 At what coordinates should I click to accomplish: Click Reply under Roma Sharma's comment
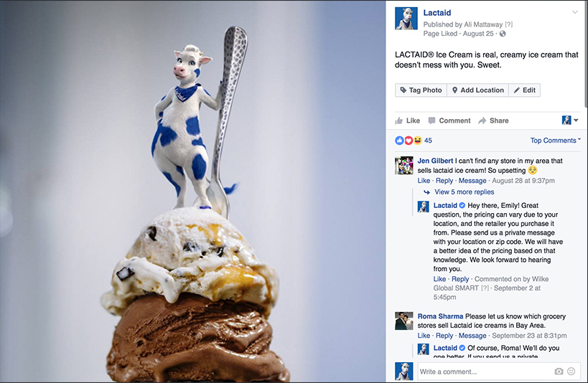tap(444, 336)
